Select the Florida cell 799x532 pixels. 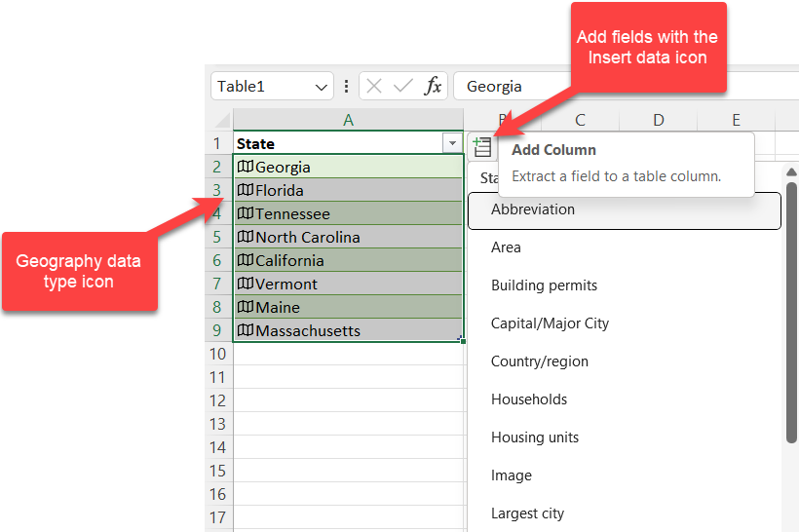pos(349,190)
